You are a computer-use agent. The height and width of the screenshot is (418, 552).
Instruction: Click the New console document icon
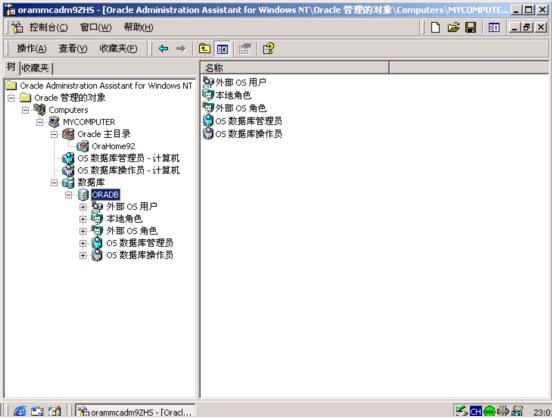pos(435,27)
